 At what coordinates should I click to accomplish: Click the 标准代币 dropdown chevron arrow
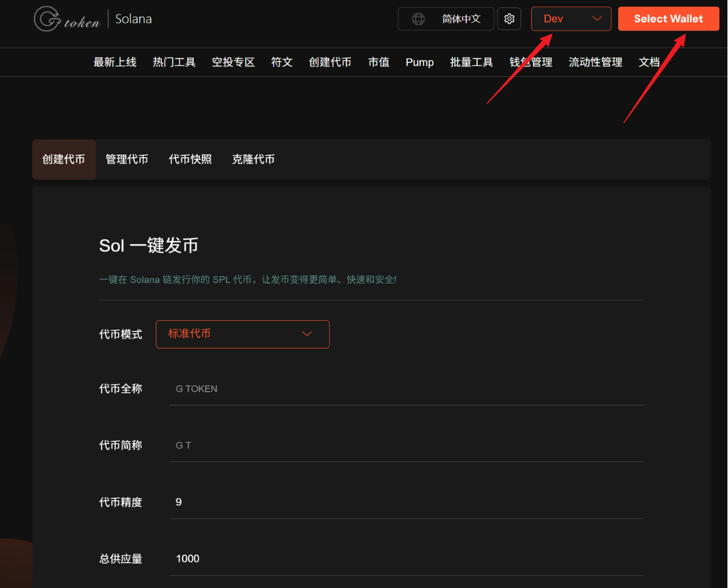pos(307,334)
